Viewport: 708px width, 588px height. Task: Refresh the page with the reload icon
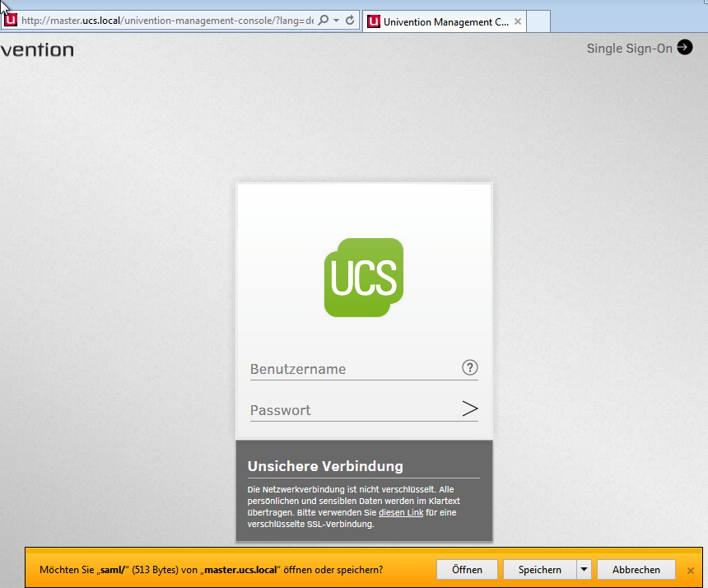point(350,21)
